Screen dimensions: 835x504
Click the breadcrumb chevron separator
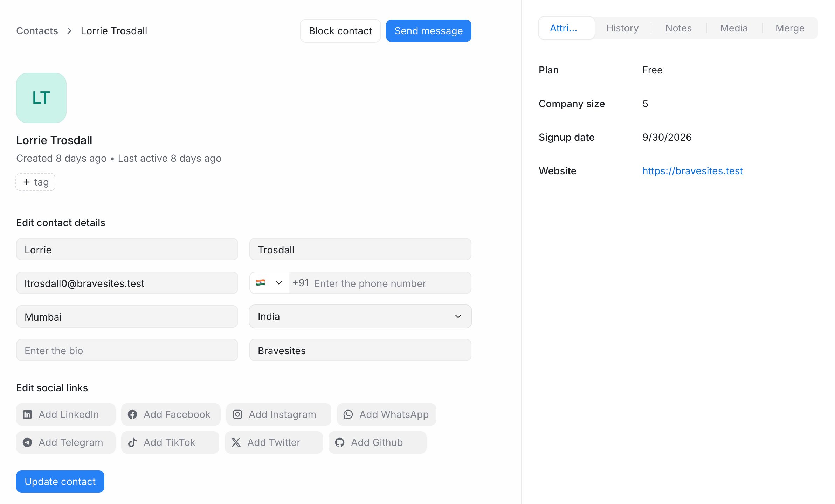[69, 31]
